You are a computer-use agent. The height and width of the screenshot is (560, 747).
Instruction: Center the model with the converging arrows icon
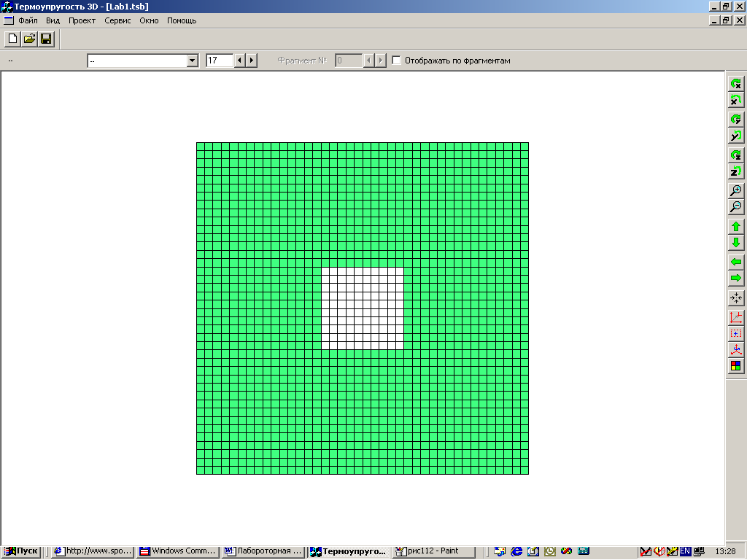tap(736, 298)
